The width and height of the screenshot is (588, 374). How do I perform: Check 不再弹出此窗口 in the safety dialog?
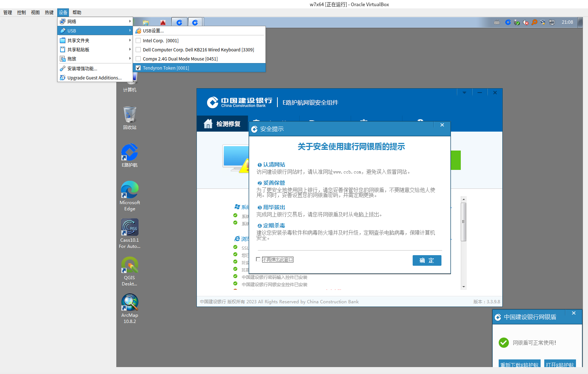[258, 259]
